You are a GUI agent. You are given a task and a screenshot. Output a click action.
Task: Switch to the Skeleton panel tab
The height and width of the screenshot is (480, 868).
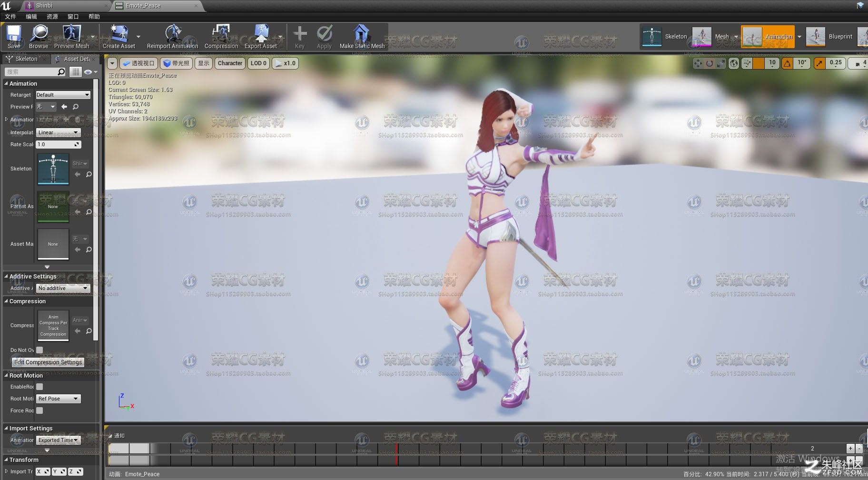pos(26,59)
